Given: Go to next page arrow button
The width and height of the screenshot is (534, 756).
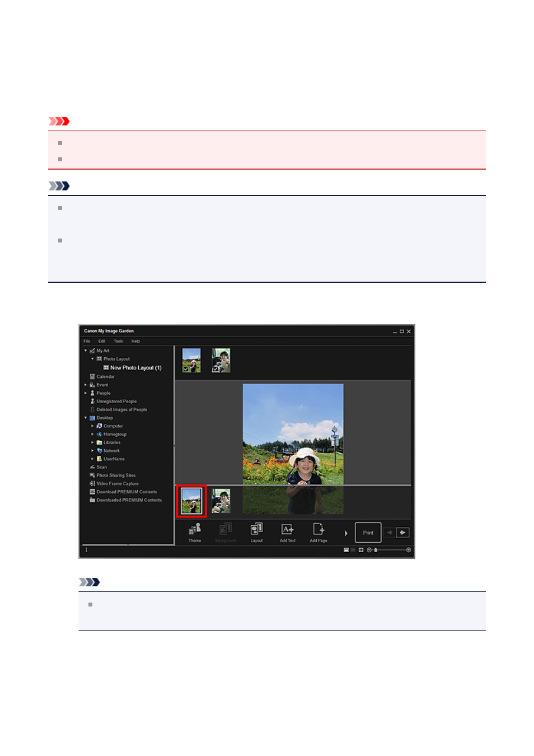Looking at the screenshot, I should point(403,533).
